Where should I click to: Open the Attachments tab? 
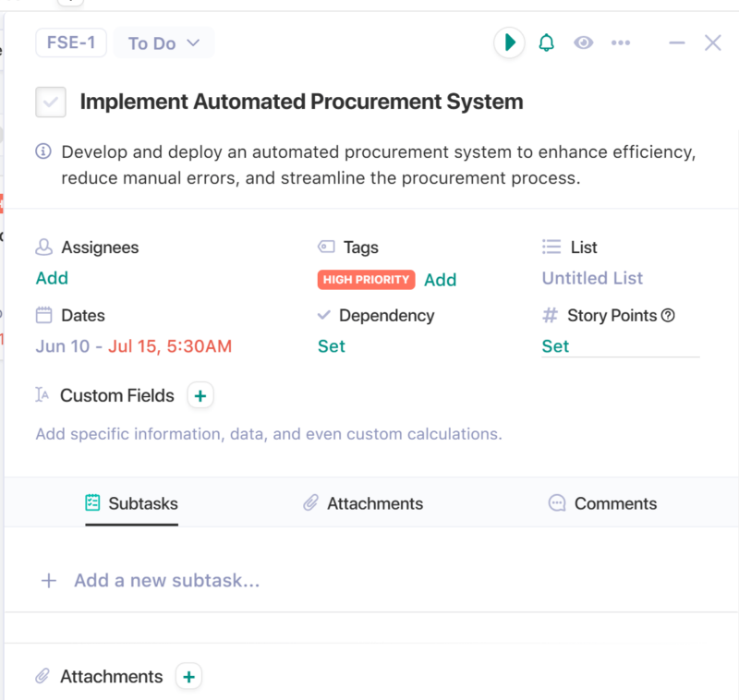click(374, 503)
